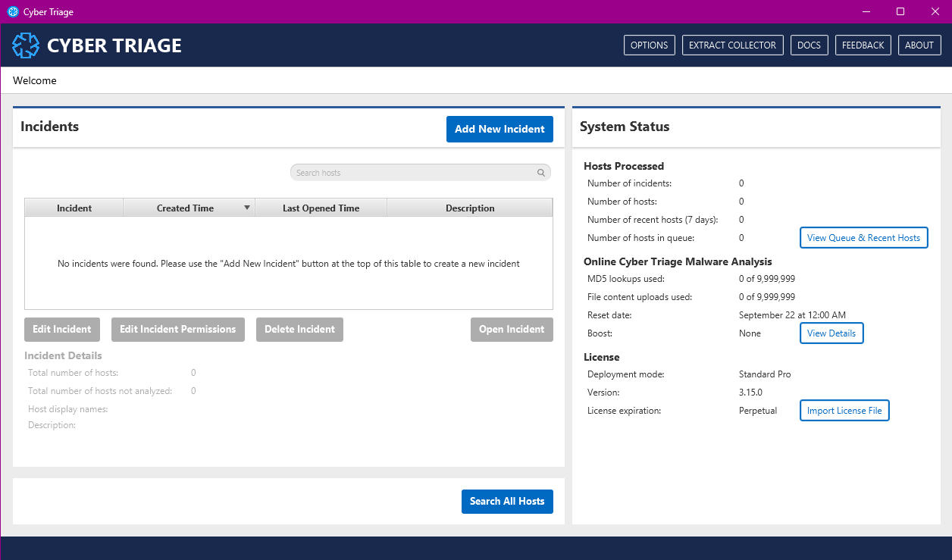Click the 'File content uploads used:' label
The width and height of the screenshot is (952, 560).
click(640, 297)
